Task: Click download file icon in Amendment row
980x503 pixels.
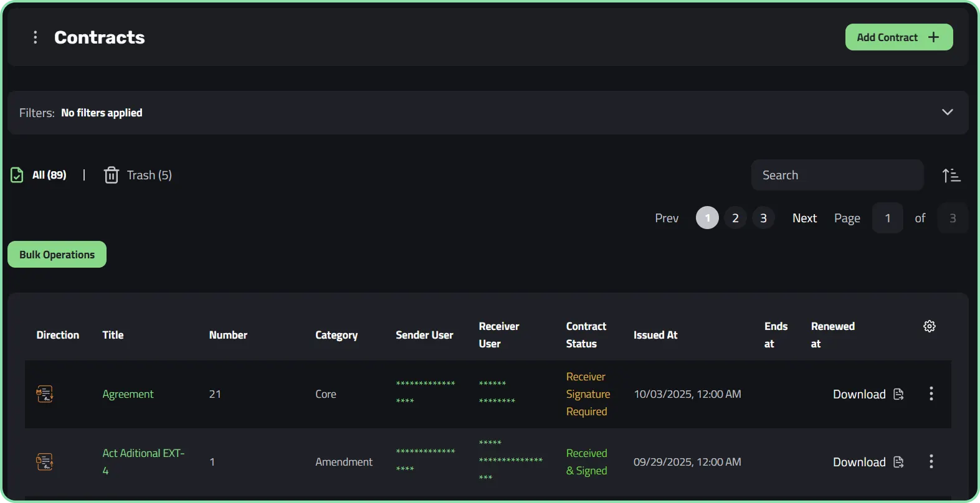Action: 898,462
